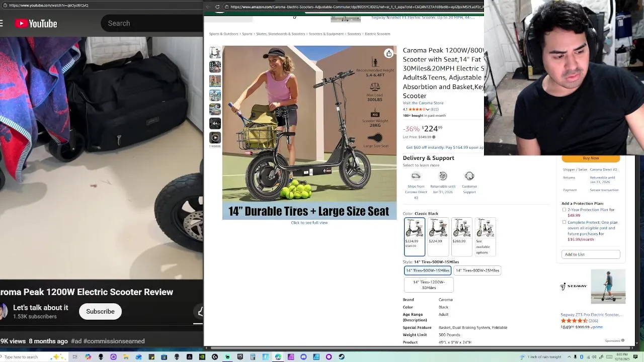Select 14" Tires-800W-25Miles style

coord(477,270)
